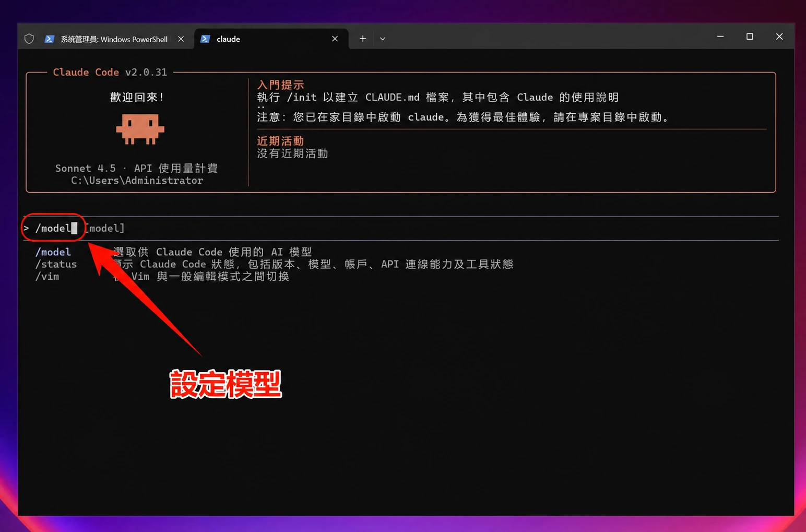
Task: Maximize the terminal window
Action: point(750,37)
